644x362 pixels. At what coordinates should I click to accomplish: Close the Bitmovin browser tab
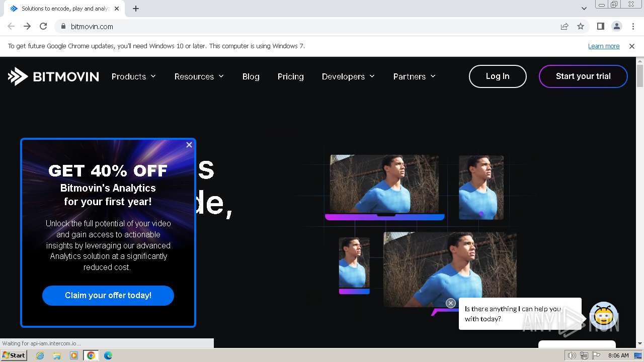117,9
